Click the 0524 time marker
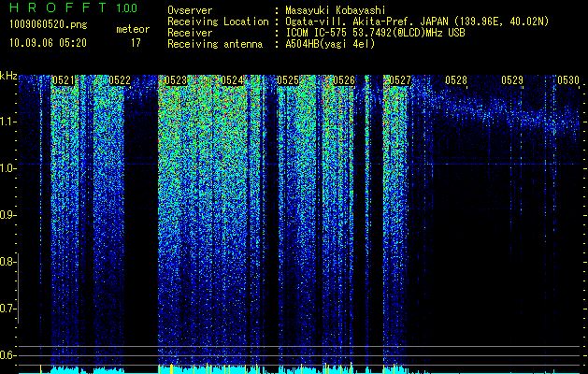The height and width of the screenshot is (374, 588). point(232,80)
